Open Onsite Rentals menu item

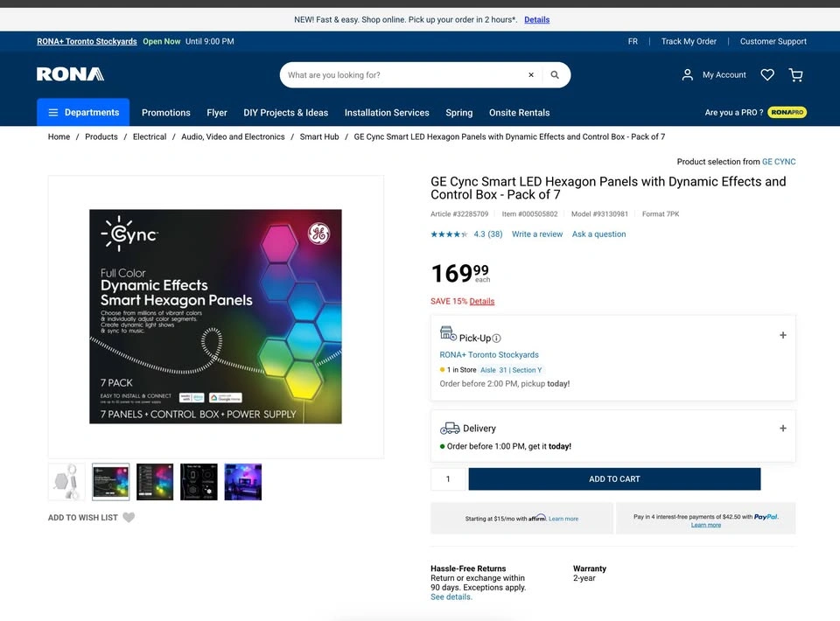pos(519,113)
